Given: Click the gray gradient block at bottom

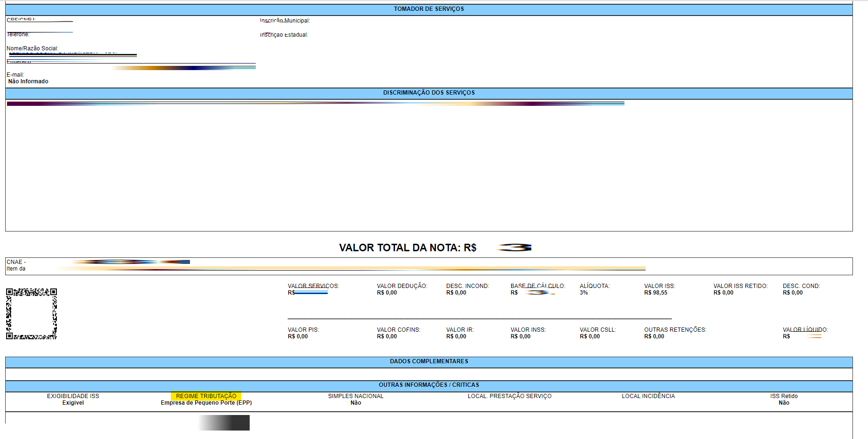Looking at the screenshot, I should (224, 423).
